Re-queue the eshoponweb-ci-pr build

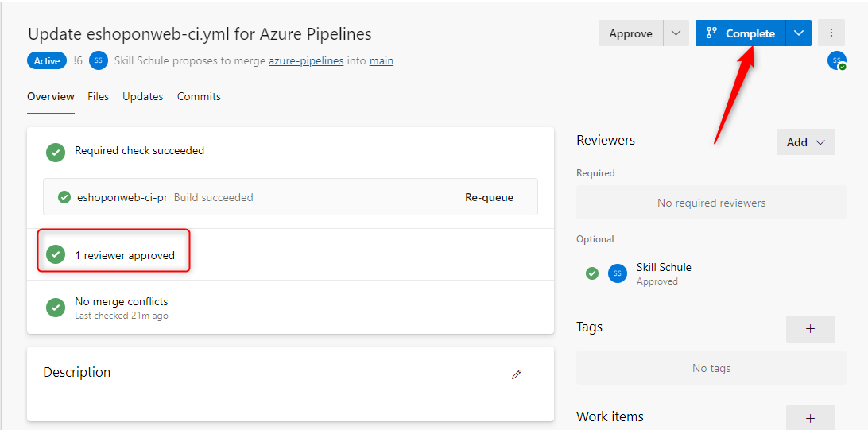489,197
